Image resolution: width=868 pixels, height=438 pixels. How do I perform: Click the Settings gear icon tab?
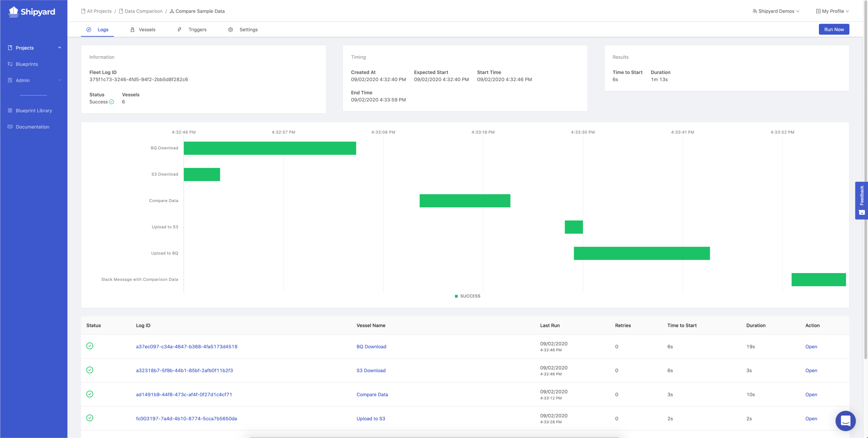231,30
